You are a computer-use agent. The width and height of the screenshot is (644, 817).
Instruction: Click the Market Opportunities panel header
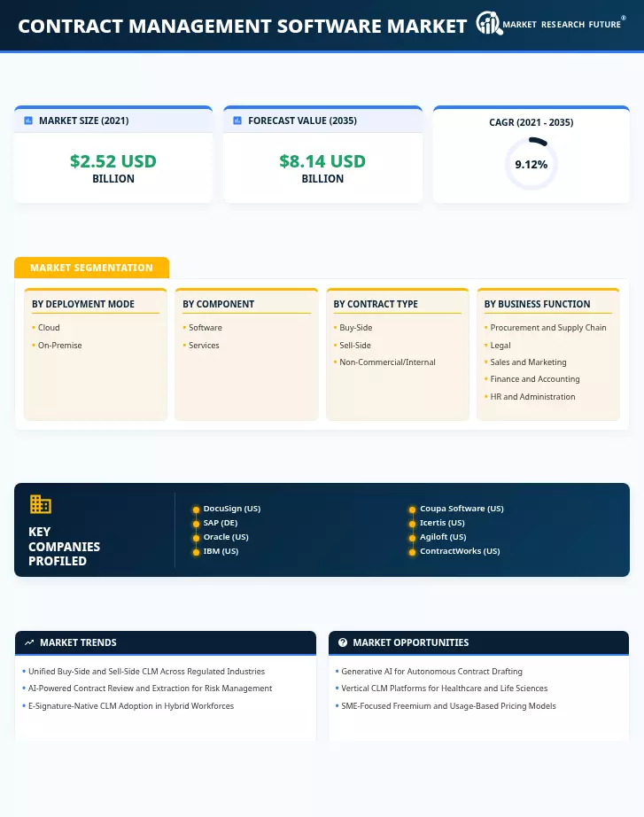(x=478, y=642)
